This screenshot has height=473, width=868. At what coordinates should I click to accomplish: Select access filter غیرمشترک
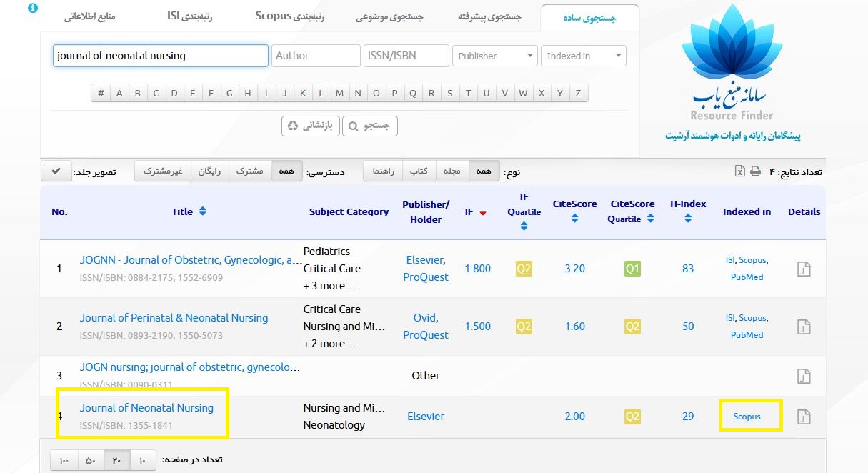[x=163, y=171]
